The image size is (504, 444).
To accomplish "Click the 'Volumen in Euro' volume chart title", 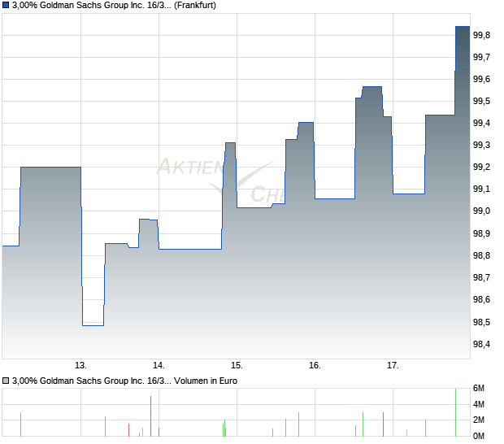I will pos(124,381).
